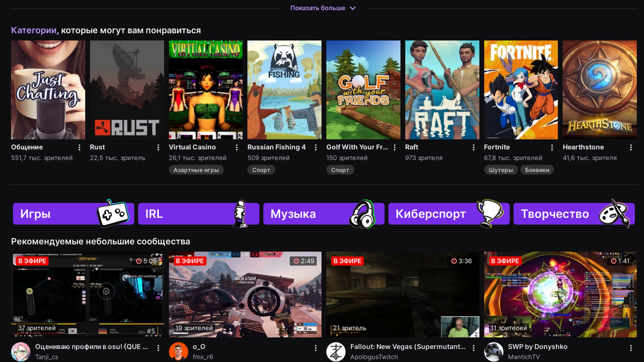The width and height of the screenshot is (644, 362).
Task: Open options menu for Fortnite category
Action: point(553,147)
